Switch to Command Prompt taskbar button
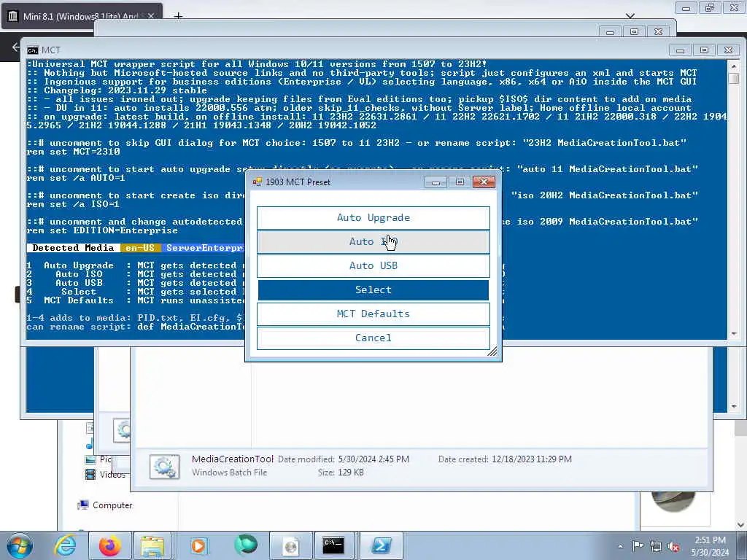The height and width of the screenshot is (560, 747). (333, 545)
